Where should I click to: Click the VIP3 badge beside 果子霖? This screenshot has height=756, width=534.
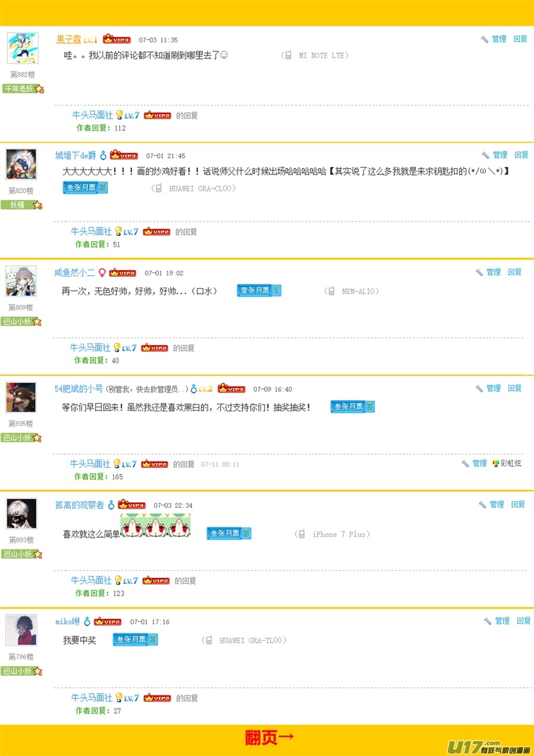point(116,39)
